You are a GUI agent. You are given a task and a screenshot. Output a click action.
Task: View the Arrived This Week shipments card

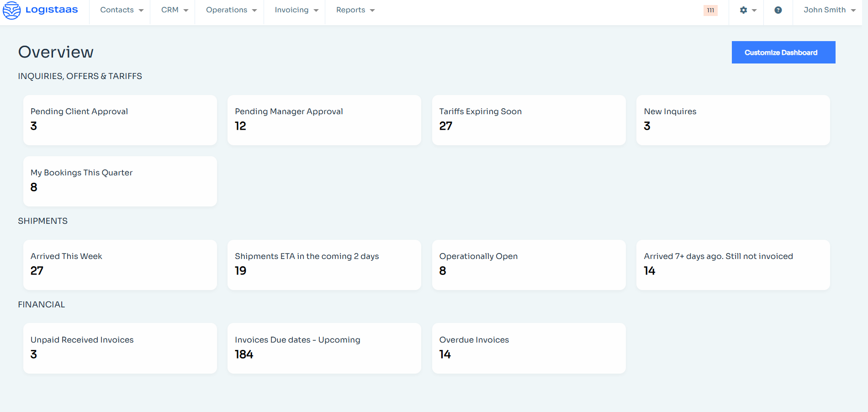(120, 265)
